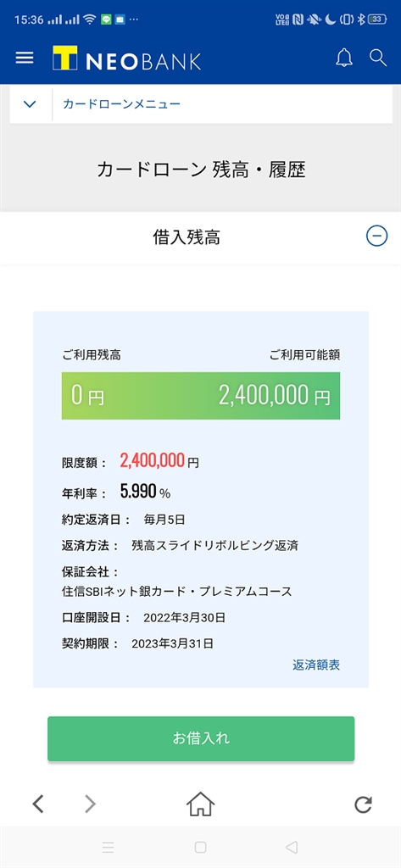Tap the home icon in bottom bar
This screenshot has width=401, height=868.
click(x=200, y=804)
